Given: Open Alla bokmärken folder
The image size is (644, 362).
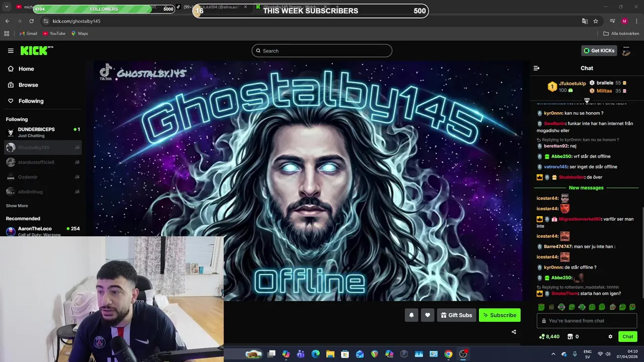Looking at the screenshot, I should tap(621, 34).
